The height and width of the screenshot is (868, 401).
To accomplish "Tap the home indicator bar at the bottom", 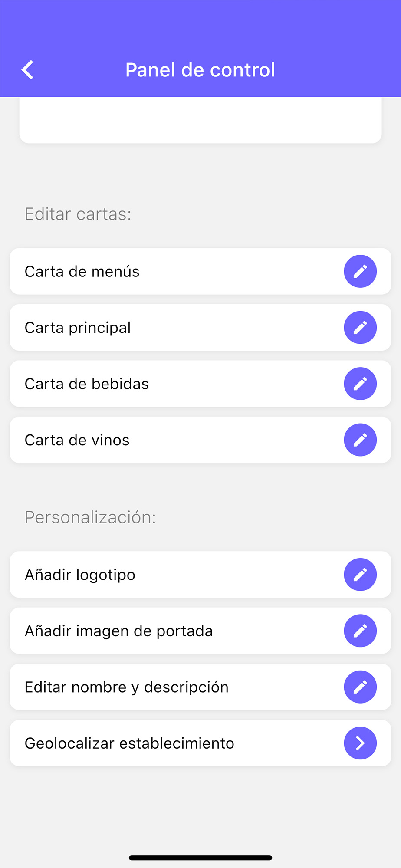I will 200,858.
